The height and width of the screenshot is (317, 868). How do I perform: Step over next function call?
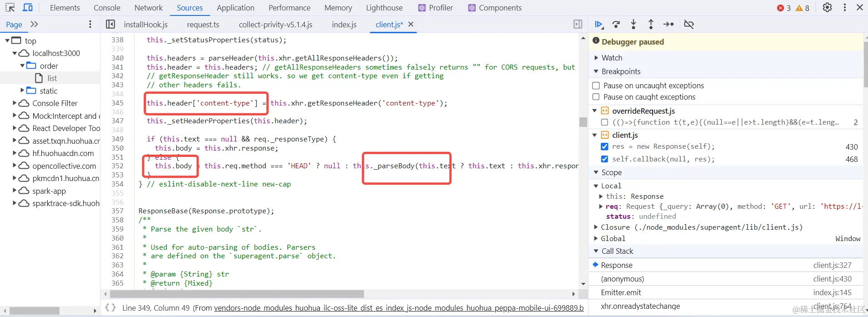coord(616,24)
